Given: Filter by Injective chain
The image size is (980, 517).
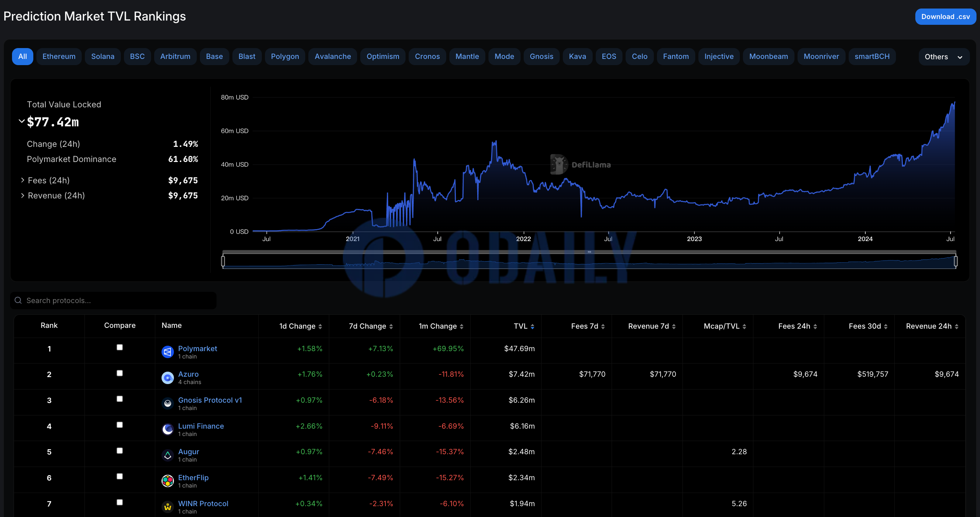Looking at the screenshot, I should coord(719,57).
